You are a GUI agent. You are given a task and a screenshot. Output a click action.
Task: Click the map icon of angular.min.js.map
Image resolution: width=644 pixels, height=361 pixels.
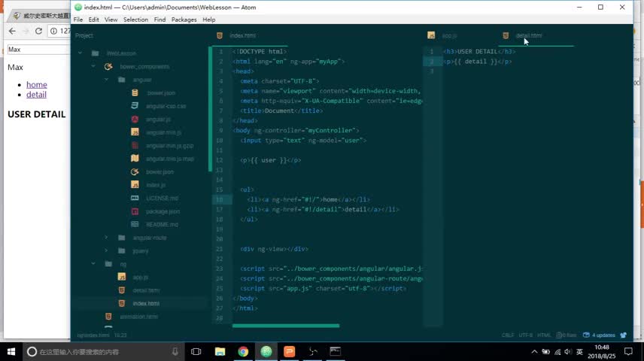(x=135, y=159)
